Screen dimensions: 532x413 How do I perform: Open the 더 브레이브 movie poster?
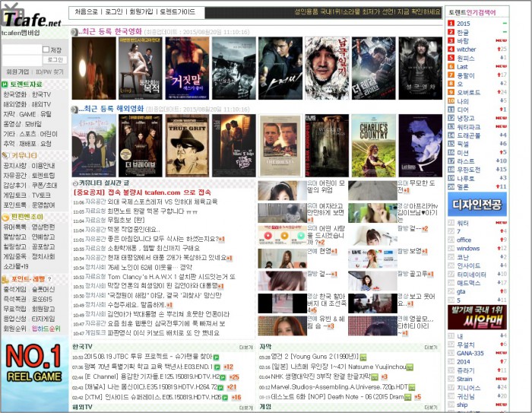pyautogui.click(x=141, y=146)
